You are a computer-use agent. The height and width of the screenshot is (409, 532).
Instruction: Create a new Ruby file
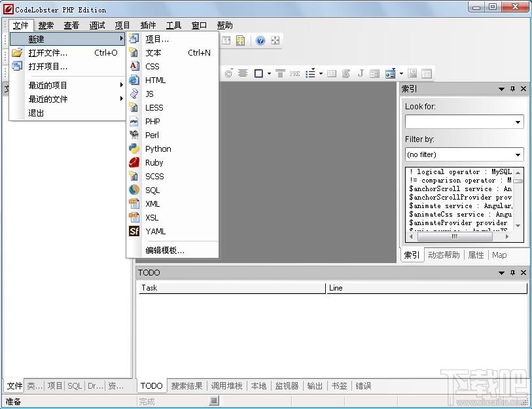coord(172,162)
